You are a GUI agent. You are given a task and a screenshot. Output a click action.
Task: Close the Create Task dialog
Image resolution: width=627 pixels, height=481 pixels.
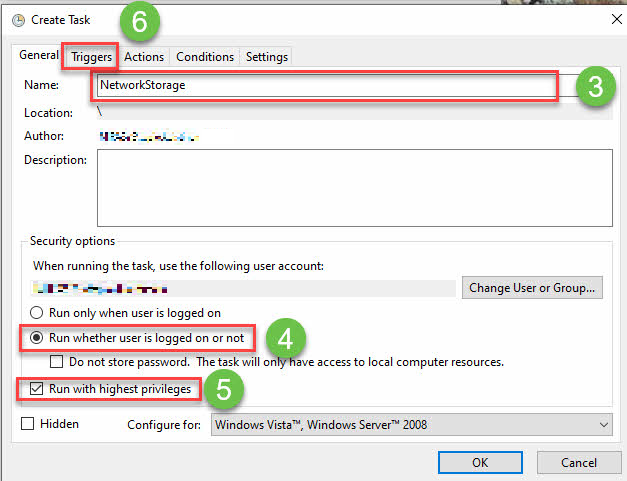tap(617, 19)
